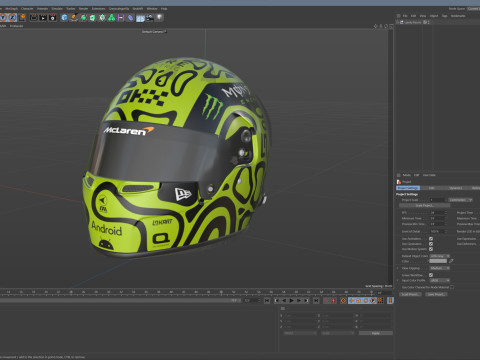Click the viewport layout toggle icon
The image size is (480, 360).
point(391,26)
